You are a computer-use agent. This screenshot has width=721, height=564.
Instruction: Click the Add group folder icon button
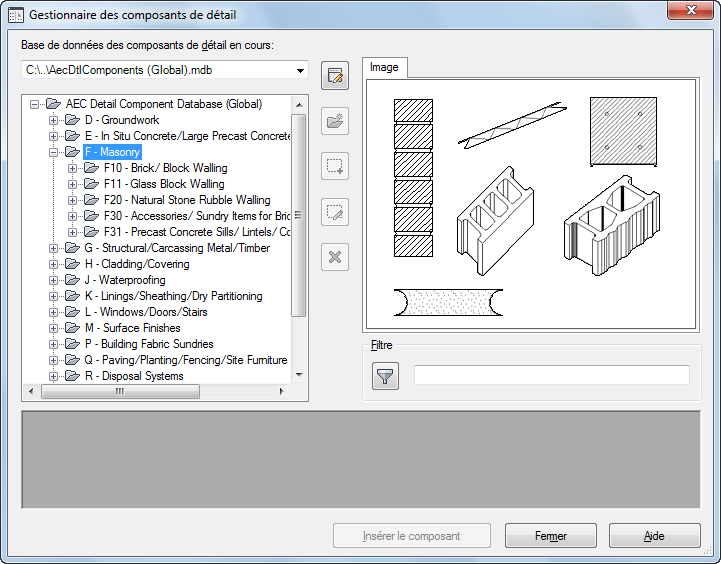tap(335, 121)
